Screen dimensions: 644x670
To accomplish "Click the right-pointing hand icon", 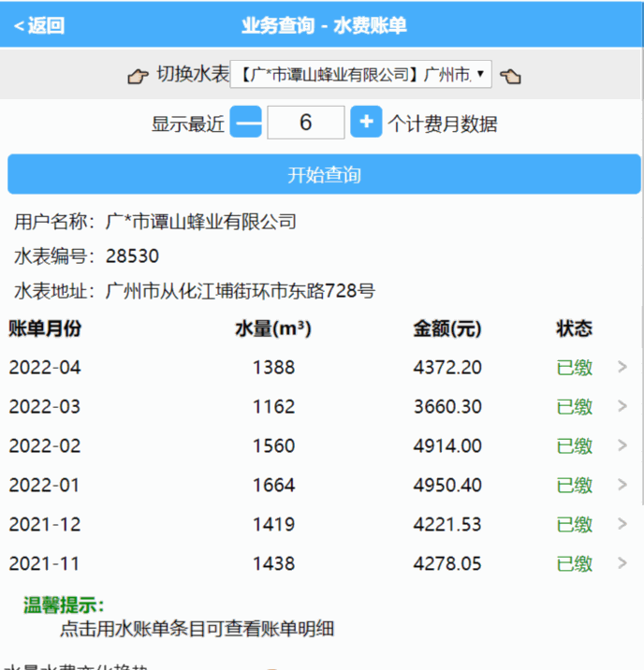I will pyautogui.click(x=138, y=76).
